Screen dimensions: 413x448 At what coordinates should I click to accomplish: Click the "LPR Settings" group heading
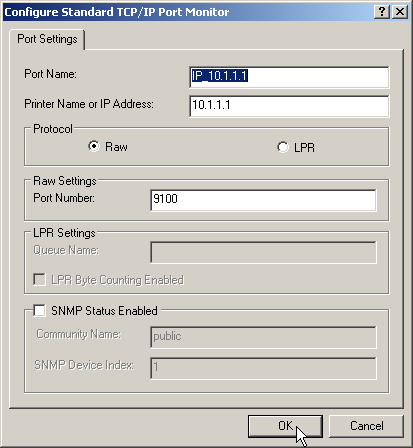(x=64, y=233)
